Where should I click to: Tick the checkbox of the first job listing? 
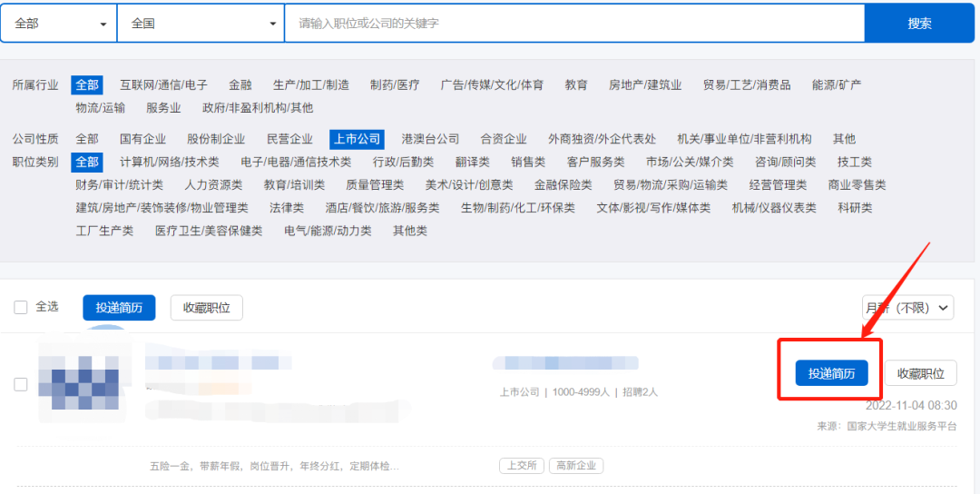pyautogui.click(x=21, y=384)
